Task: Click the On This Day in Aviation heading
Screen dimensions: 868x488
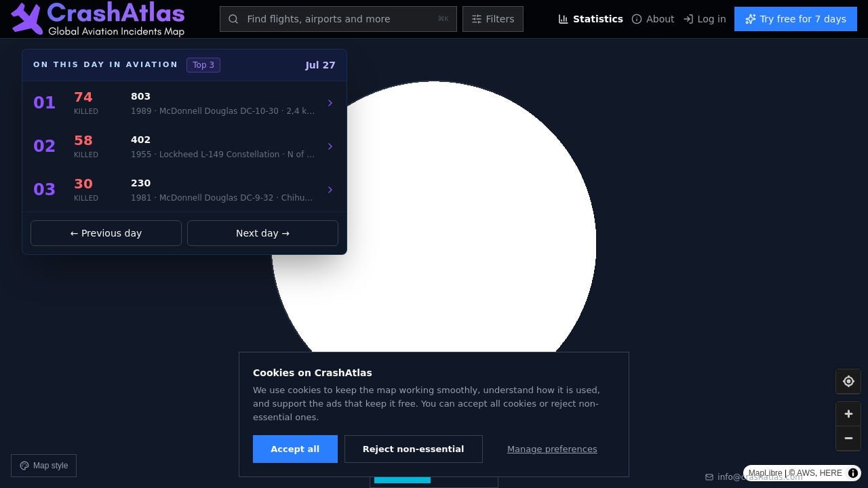Action: click(x=105, y=65)
